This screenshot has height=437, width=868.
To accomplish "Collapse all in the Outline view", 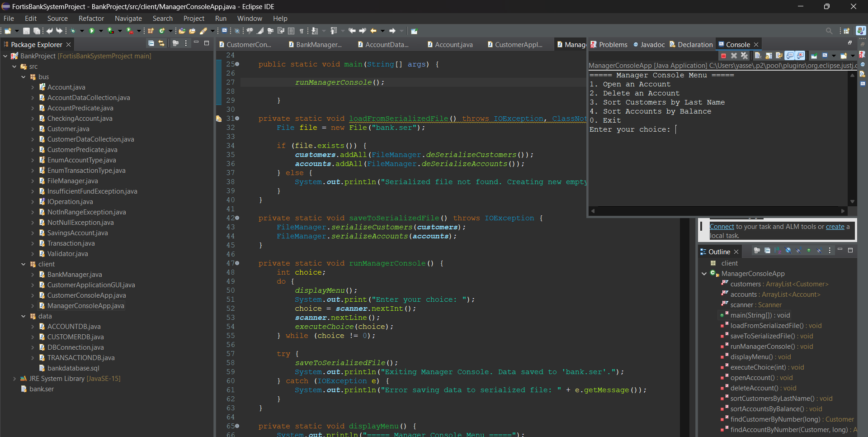I will click(x=767, y=250).
